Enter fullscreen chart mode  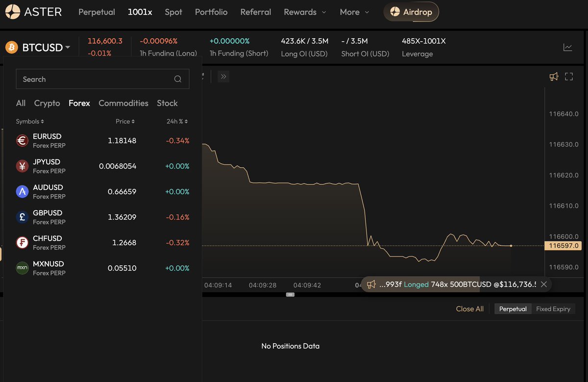tap(568, 76)
